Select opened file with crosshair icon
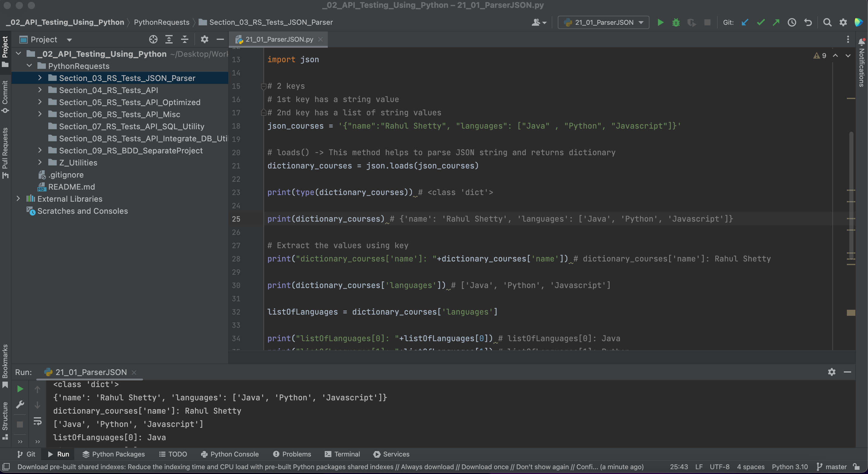The image size is (868, 474). [x=153, y=40]
